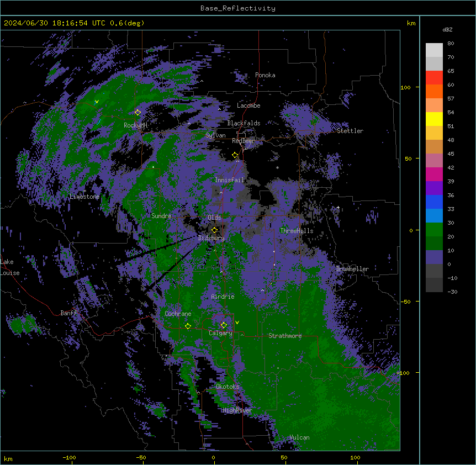Screen dimensions: 476x465
Task: Click the Ponoka city label
Action: pos(265,75)
